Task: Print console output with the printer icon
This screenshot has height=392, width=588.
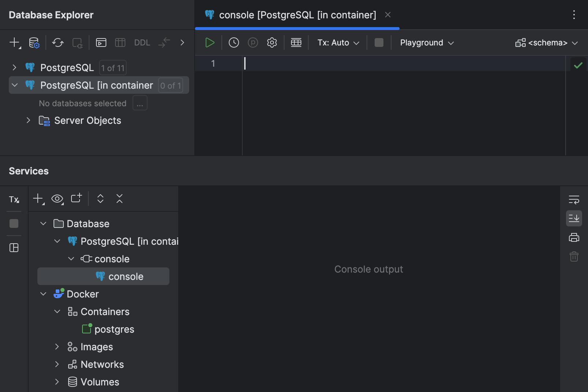Action: pos(574,237)
